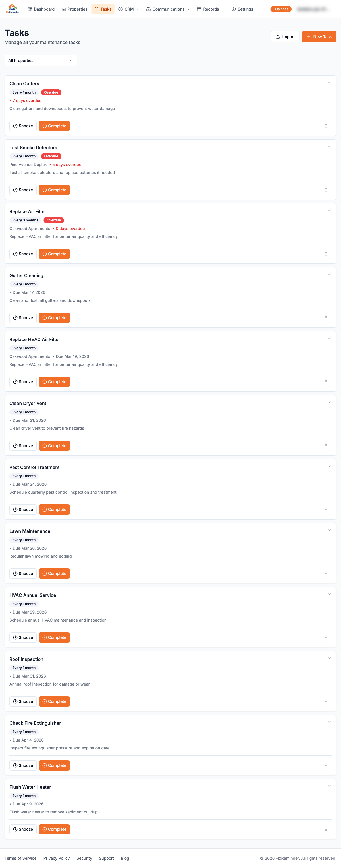Select the Tasks tab
The image size is (341, 868).
click(103, 9)
